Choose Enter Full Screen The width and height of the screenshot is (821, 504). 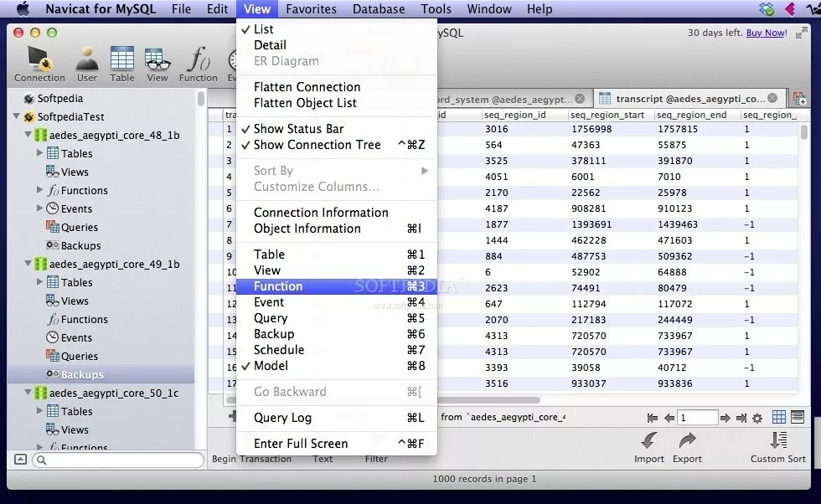[x=337, y=444]
